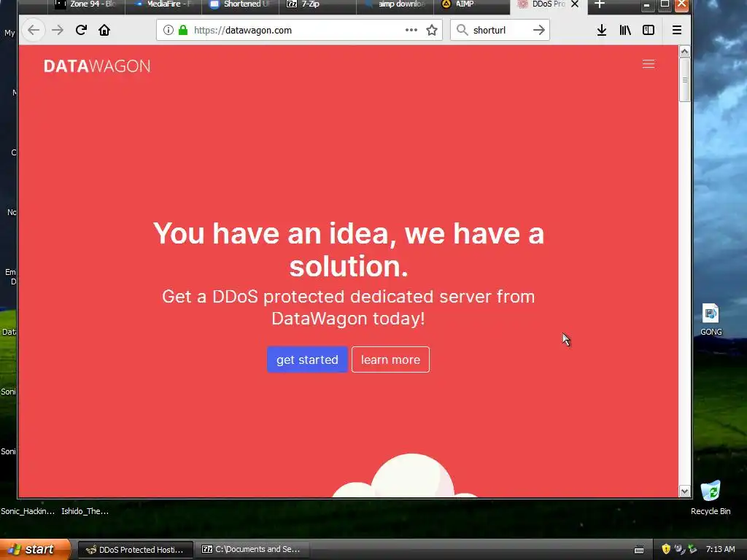Image resolution: width=747 pixels, height=560 pixels.
Task: Open the browser home page
Action: coord(104,30)
